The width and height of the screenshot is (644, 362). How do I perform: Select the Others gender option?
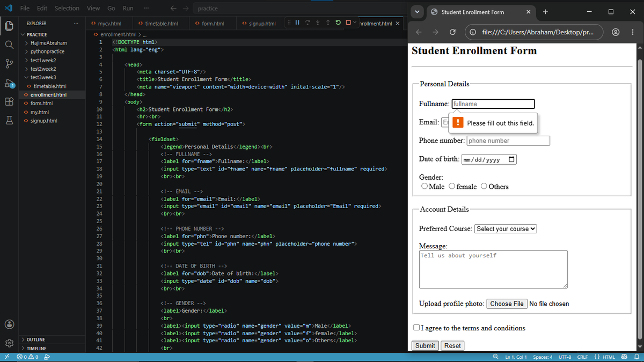(484, 186)
